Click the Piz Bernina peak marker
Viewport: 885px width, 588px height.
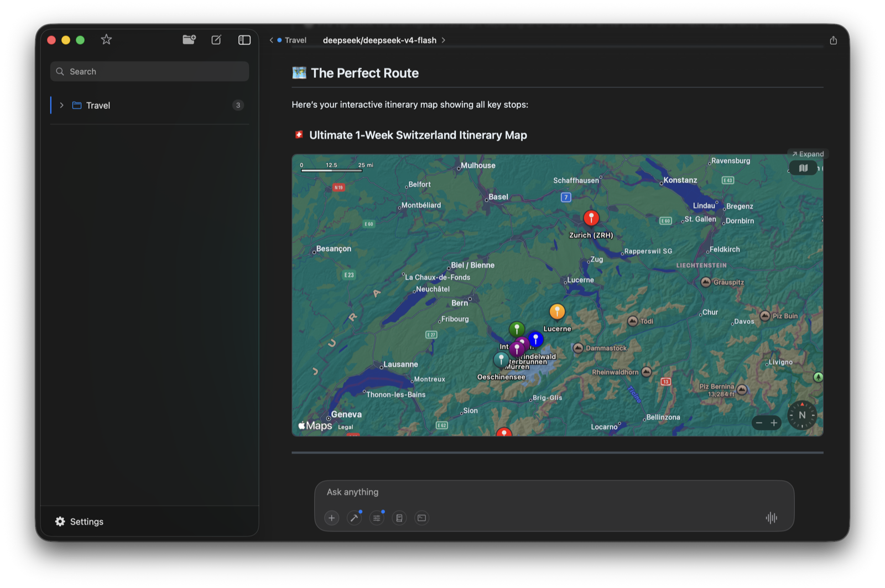[x=742, y=389]
